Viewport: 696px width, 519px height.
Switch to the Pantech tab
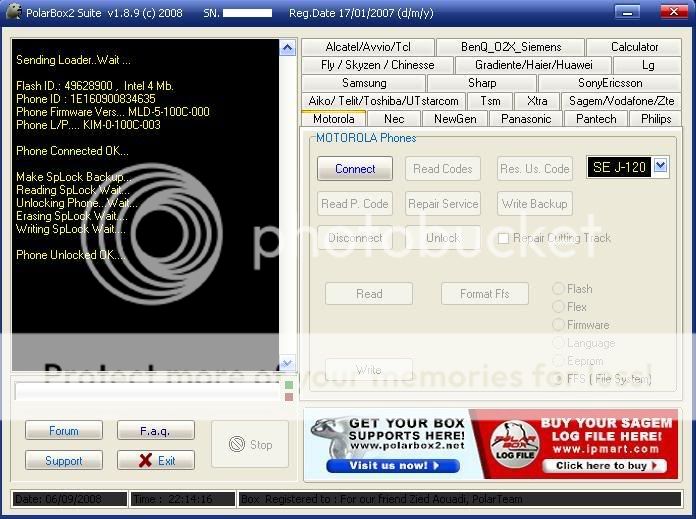(x=596, y=119)
